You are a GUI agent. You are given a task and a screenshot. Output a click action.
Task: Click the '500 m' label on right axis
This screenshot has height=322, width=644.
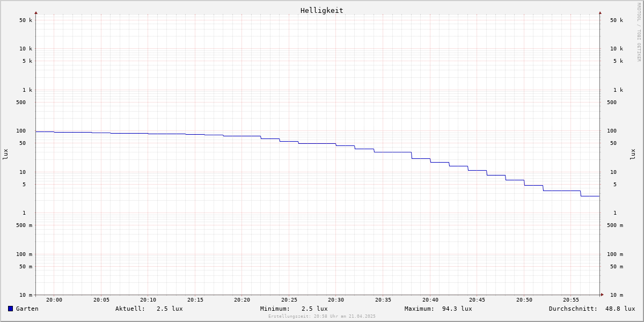615,225
